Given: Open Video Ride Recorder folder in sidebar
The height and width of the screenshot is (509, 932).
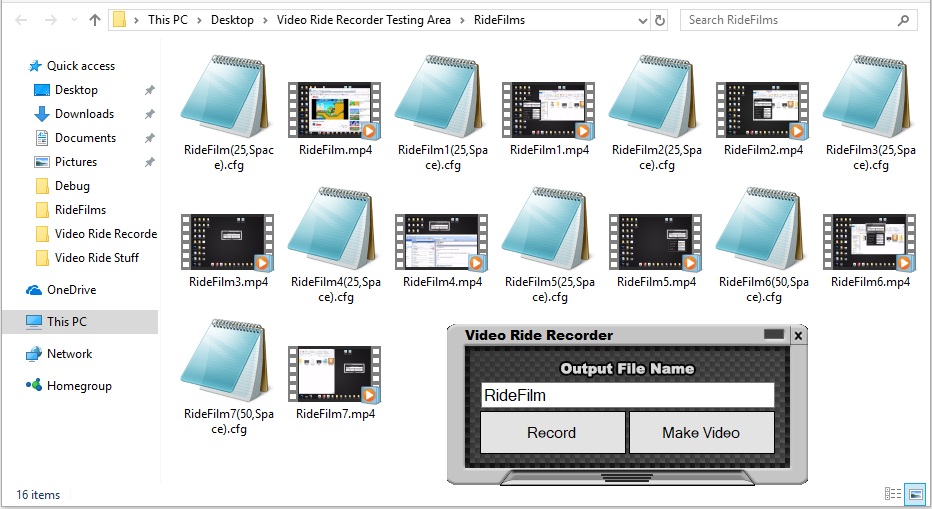Looking at the screenshot, I should (x=106, y=234).
